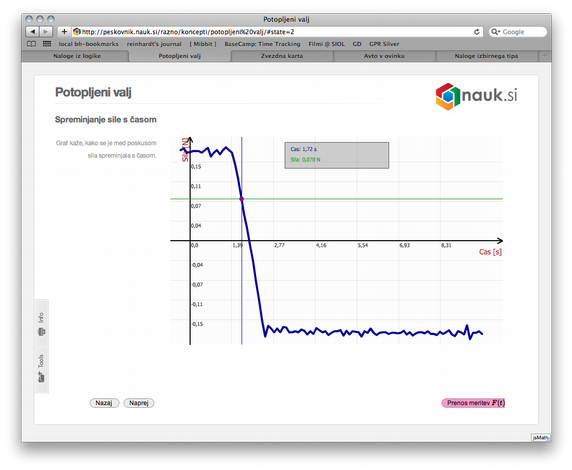The width and height of the screenshot is (572, 470).
Task: Click the Cas [s] axis label
Action: pos(490,252)
